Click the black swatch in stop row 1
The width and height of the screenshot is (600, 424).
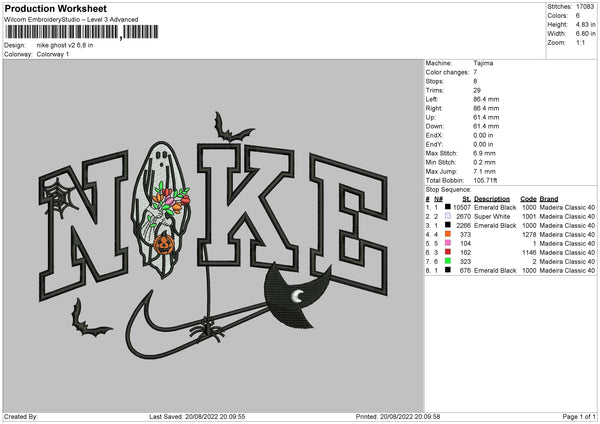tap(448, 207)
